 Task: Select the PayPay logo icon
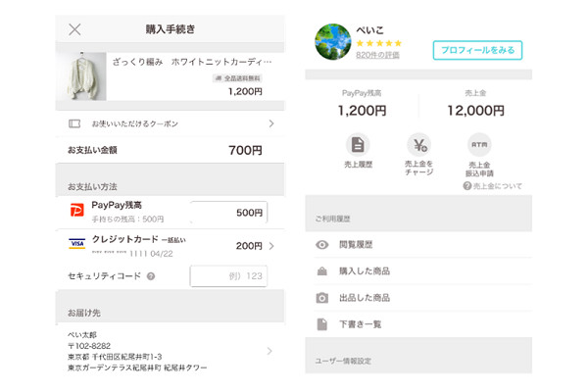tap(75, 211)
